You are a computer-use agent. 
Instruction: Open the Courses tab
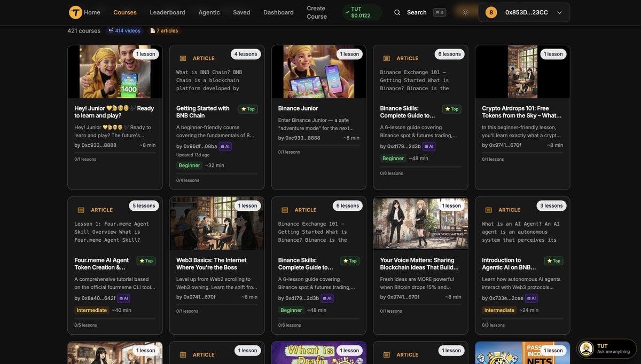coord(125,12)
